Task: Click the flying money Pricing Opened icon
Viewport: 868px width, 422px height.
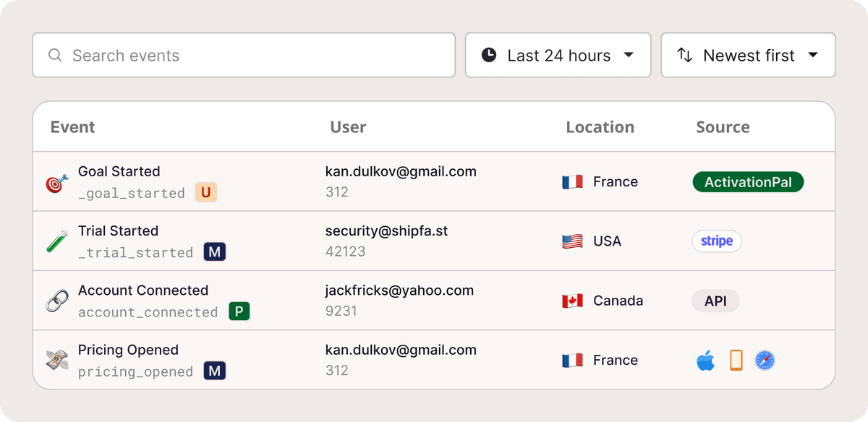Action: tap(58, 361)
